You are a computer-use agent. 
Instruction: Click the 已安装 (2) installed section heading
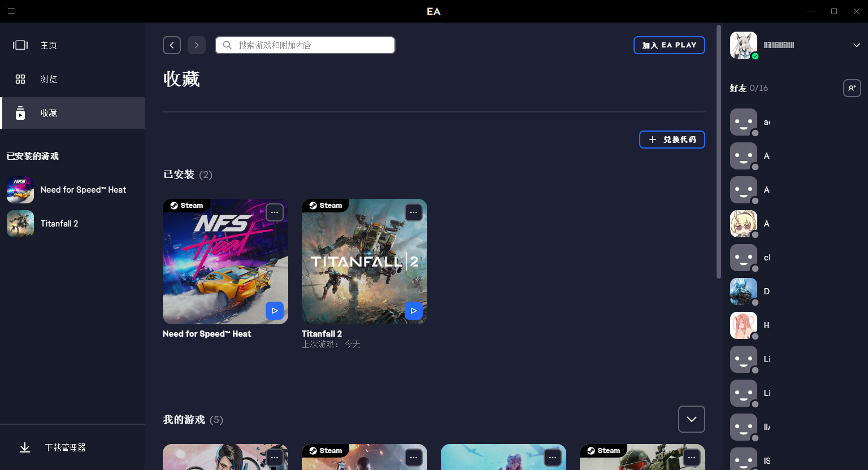[x=188, y=175]
